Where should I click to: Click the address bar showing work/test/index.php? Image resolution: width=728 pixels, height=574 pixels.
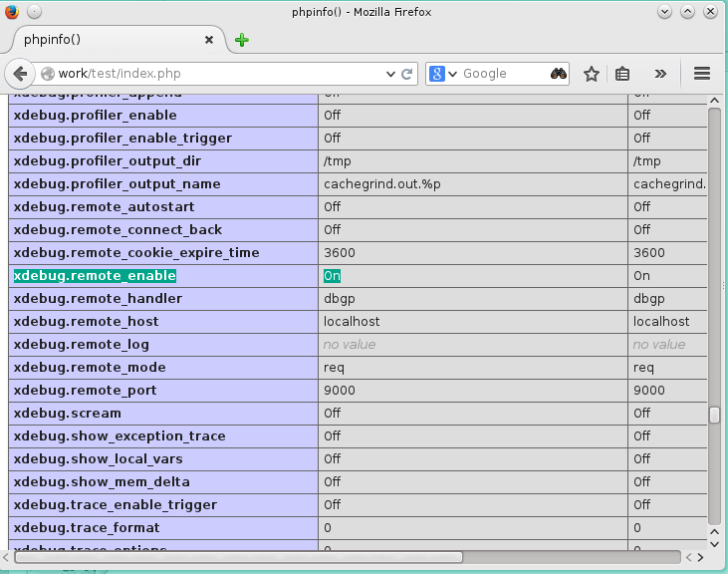(x=219, y=74)
